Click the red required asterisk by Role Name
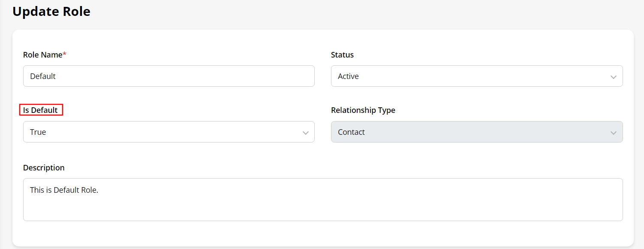Image resolution: width=644 pixels, height=249 pixels. (65, 55)
